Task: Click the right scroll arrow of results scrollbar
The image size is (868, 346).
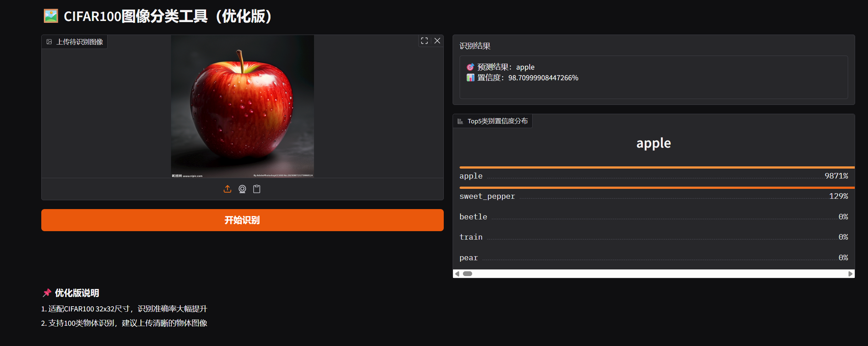Action: 850,274
